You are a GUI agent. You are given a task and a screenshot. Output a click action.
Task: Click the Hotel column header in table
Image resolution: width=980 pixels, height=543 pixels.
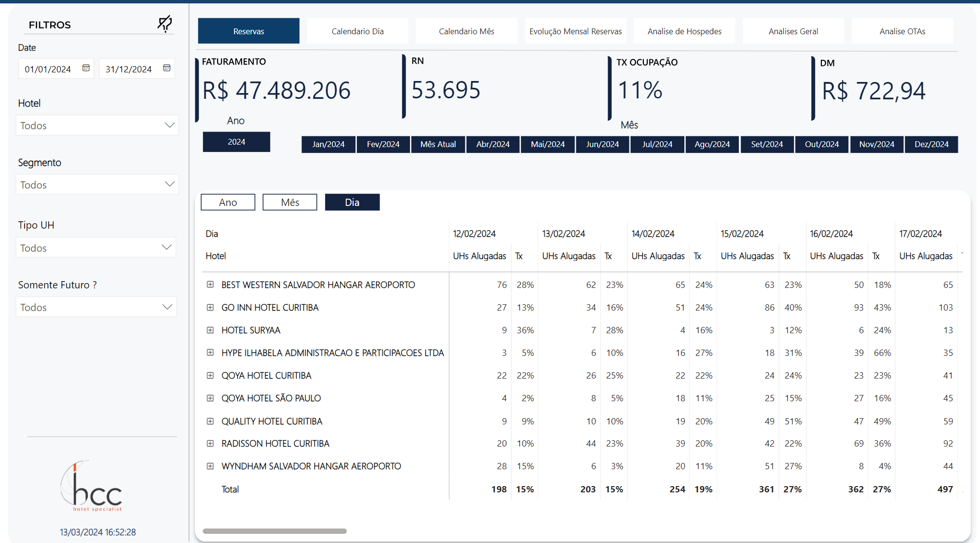coord(216,256)
